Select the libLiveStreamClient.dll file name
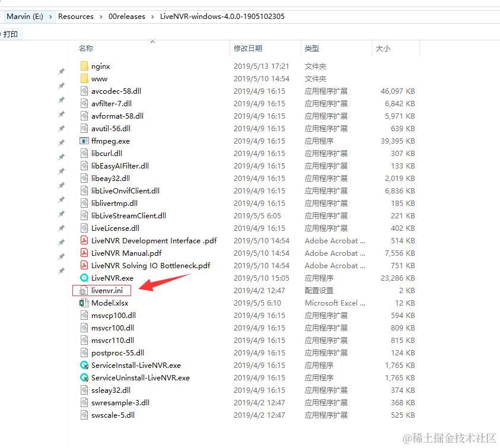This screenshot has width=500, height=448. pos(129,216)
